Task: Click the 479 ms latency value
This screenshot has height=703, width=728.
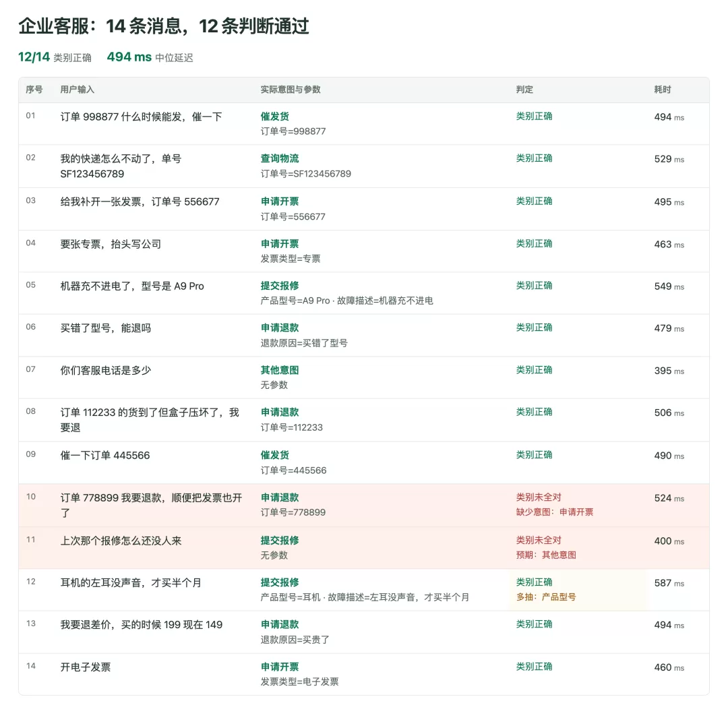Action: tap(669, 329)
